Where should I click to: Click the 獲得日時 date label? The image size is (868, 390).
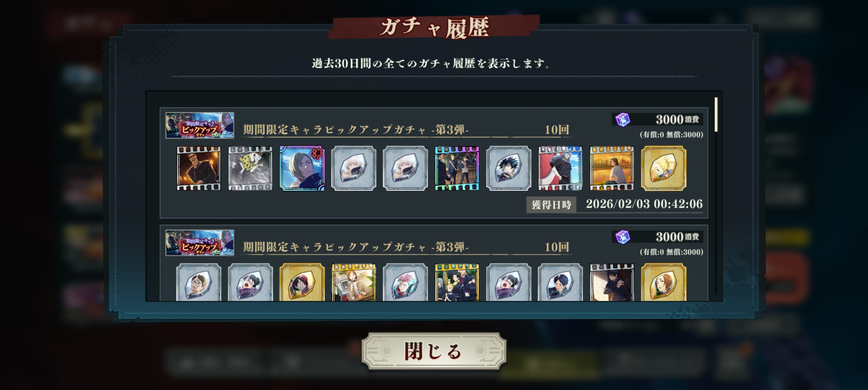pyautogui.click(x=551, y=205)
